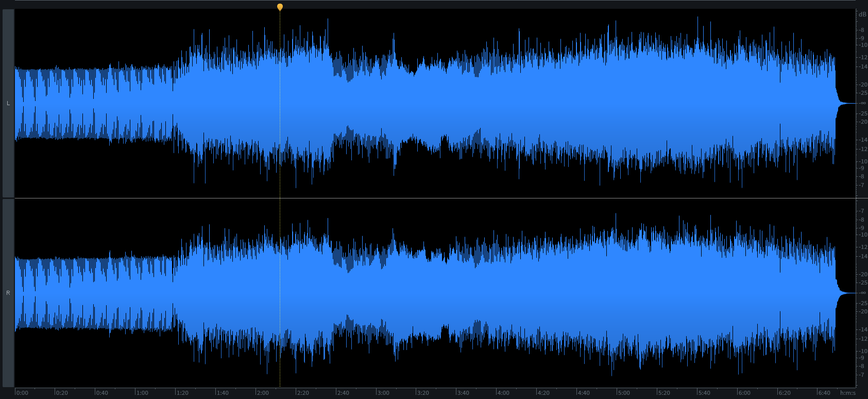Viewport: 868px width, 399px height.
Task: Click the -∞ center mark of R channel scale
Action: (862, 293)
